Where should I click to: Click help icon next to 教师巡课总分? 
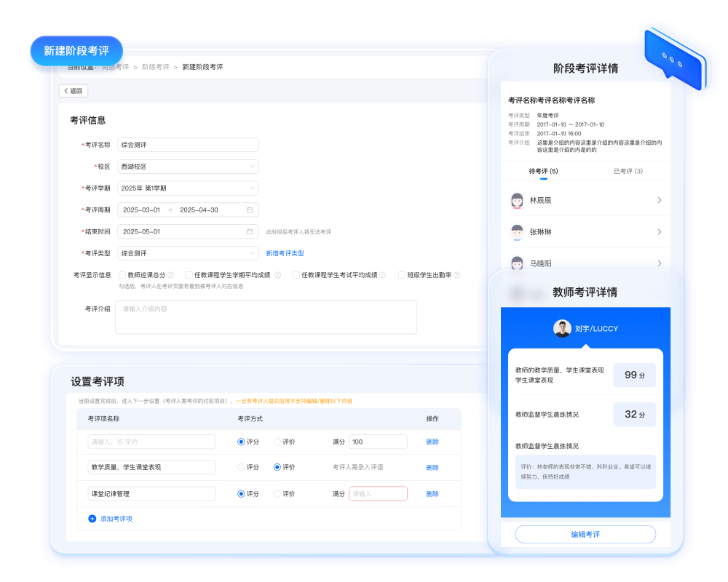point(171,276)
